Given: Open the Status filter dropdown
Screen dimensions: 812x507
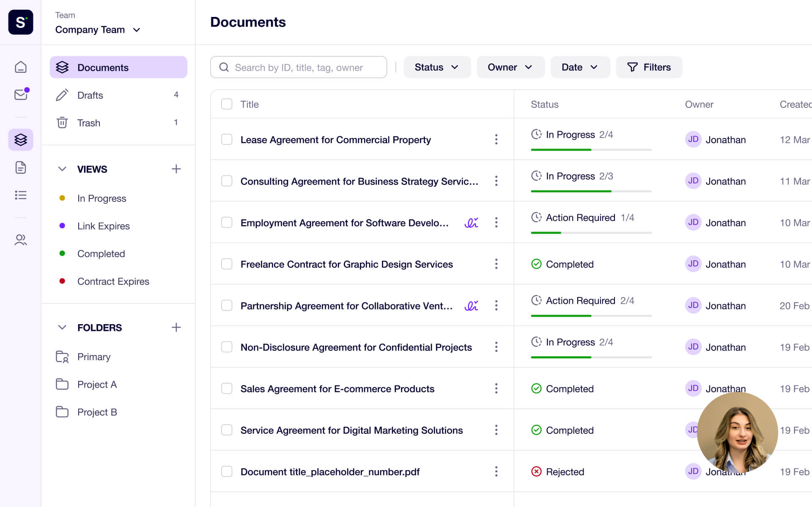Looking at the screenshot, I should click(x=437, y=67).
